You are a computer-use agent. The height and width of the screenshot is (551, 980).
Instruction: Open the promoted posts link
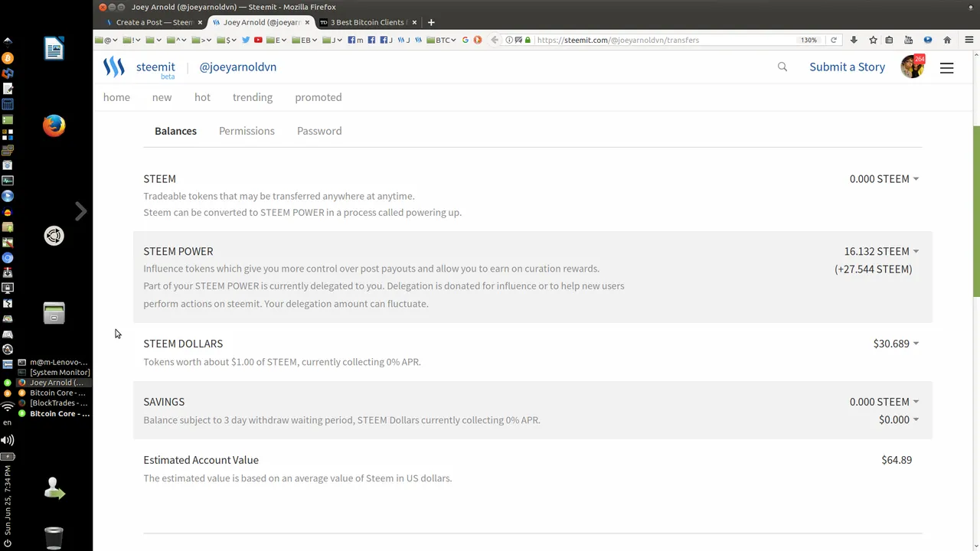point(318,97)
